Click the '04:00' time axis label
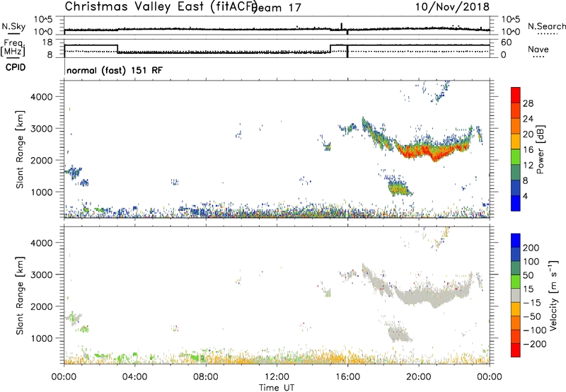 [x=134, y=377]
